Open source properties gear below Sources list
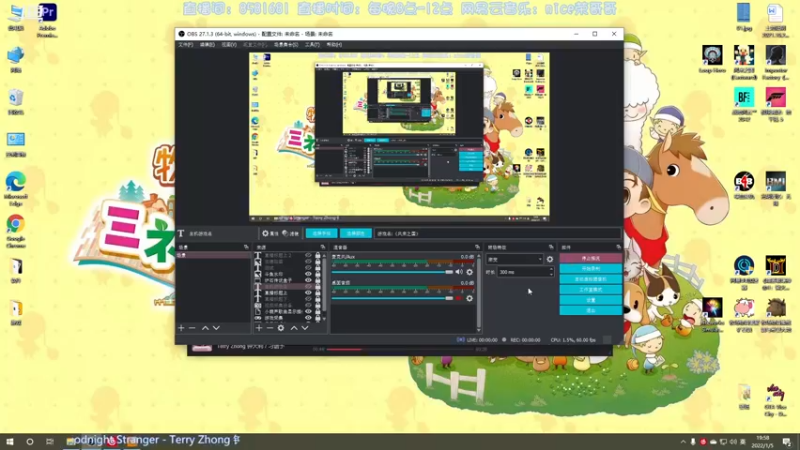Image resolution: width=800 pixels, height=450 pixels. pos(281,328)
